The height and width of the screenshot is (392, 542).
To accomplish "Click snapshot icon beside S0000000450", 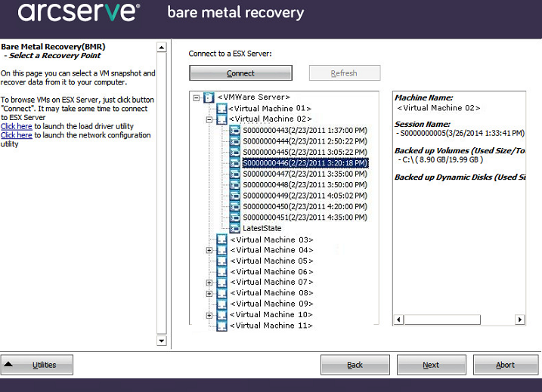I will [234, 206].
